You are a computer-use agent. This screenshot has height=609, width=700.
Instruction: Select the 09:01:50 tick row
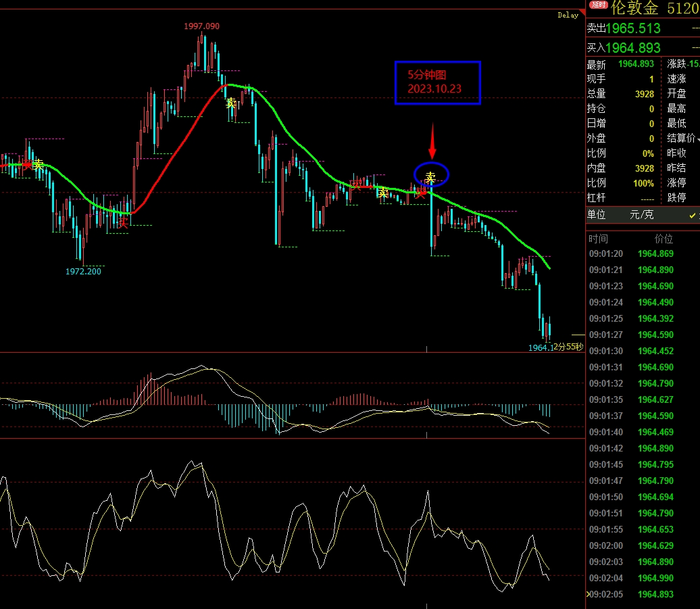(643, 497)
